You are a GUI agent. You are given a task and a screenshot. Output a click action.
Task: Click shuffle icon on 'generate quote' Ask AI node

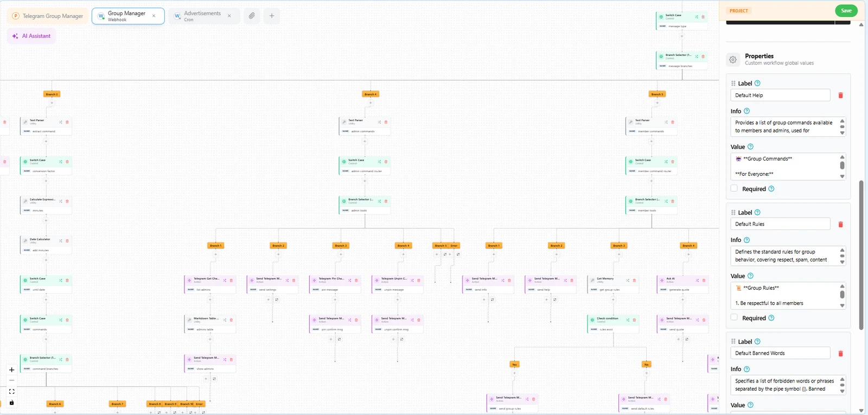coord(698,280)
